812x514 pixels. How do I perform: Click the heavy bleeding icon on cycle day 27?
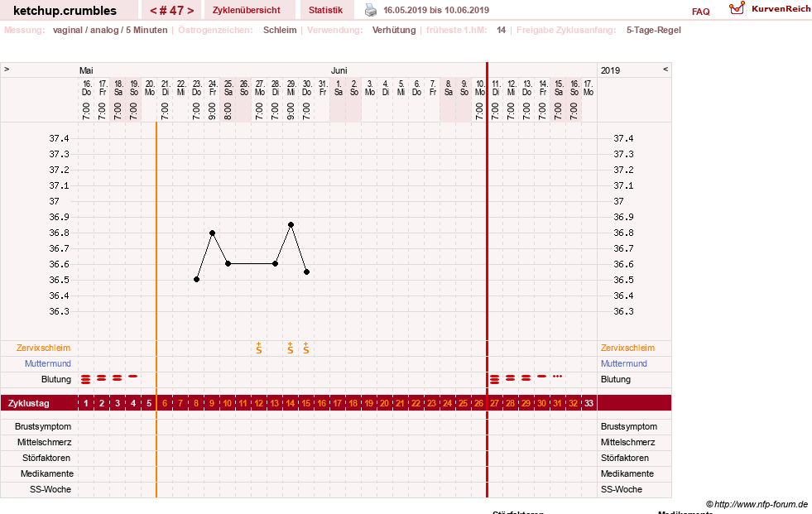pyautogui.click(x=494, y=379)
